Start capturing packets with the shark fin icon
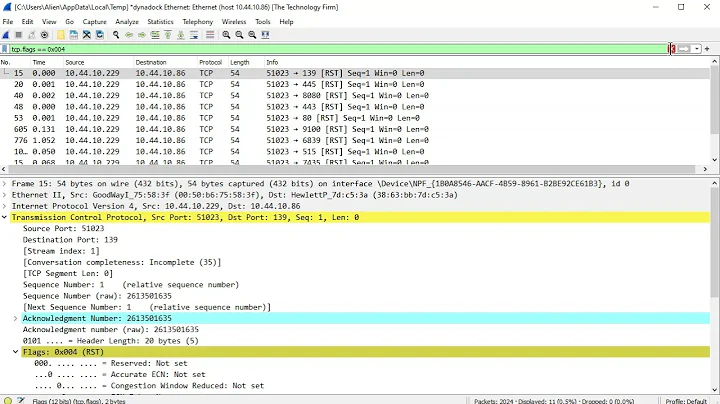720x404 pixels. 6,35
